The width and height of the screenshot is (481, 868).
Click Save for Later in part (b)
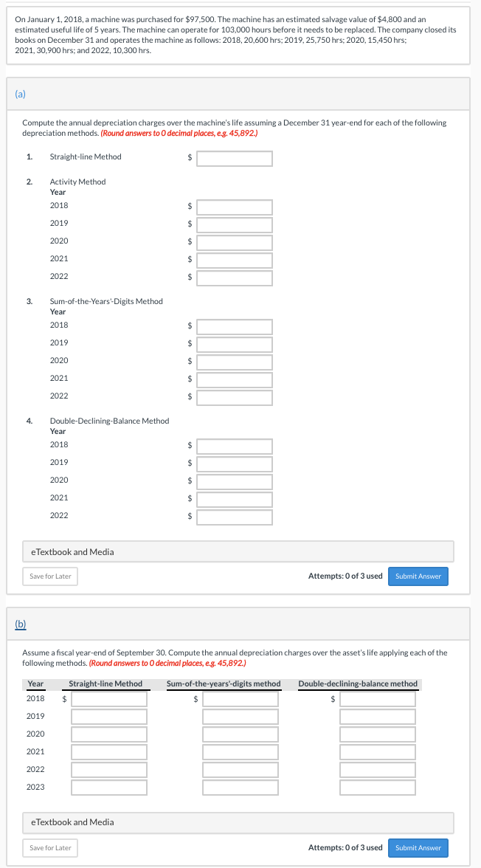49,848
